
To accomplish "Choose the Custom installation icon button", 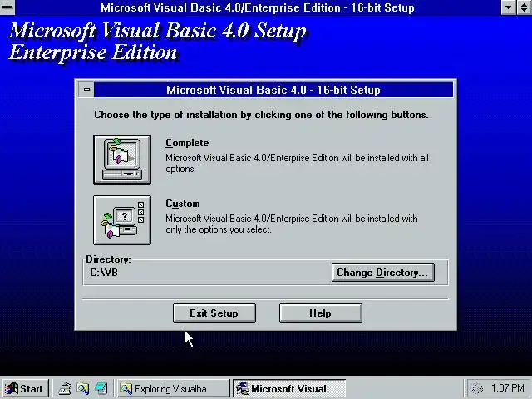I will (122, 219).
